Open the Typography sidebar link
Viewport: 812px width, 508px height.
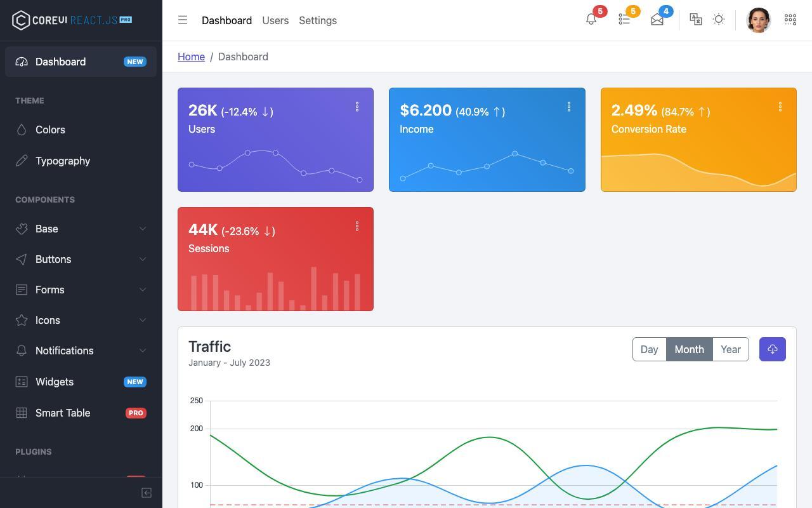[81, 161]
